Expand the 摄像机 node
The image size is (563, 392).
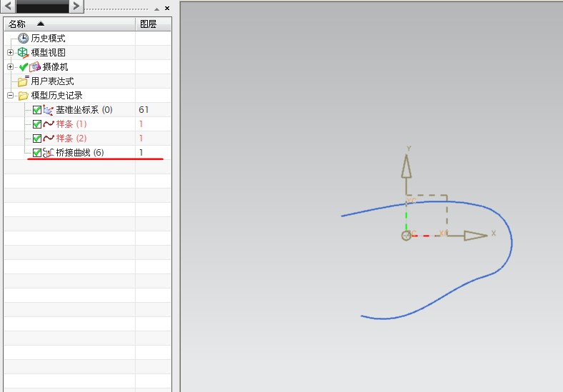(11, 67)
